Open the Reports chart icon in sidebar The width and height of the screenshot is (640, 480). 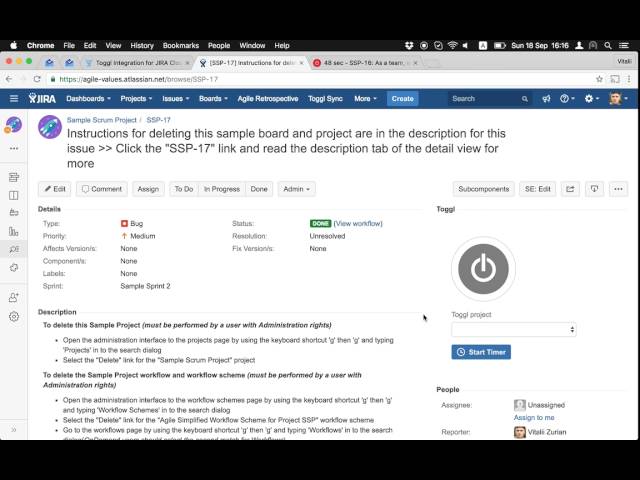tap(14, 231)
